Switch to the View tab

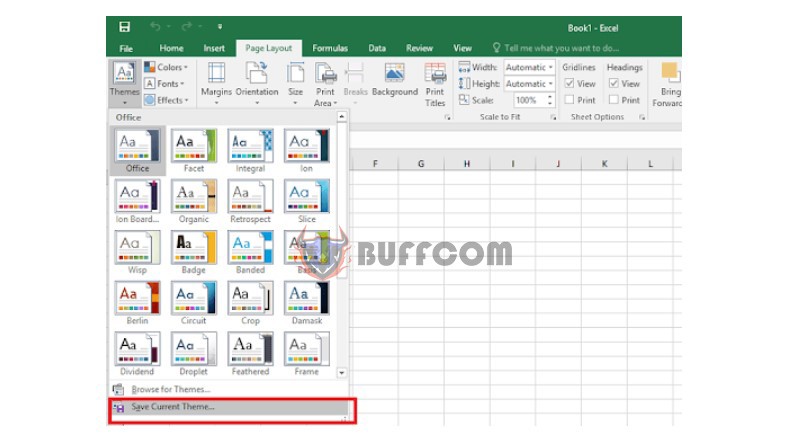tap(462, 48)
